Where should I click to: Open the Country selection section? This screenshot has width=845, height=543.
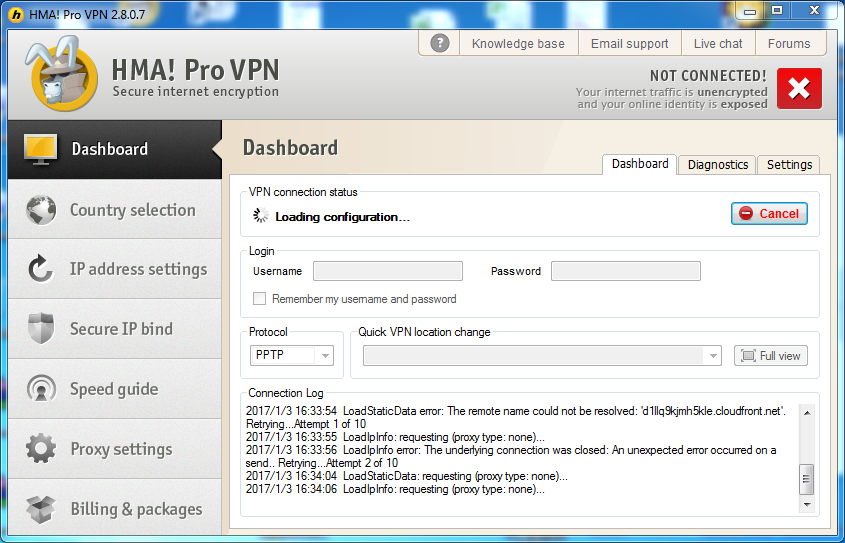click(115, 210)
